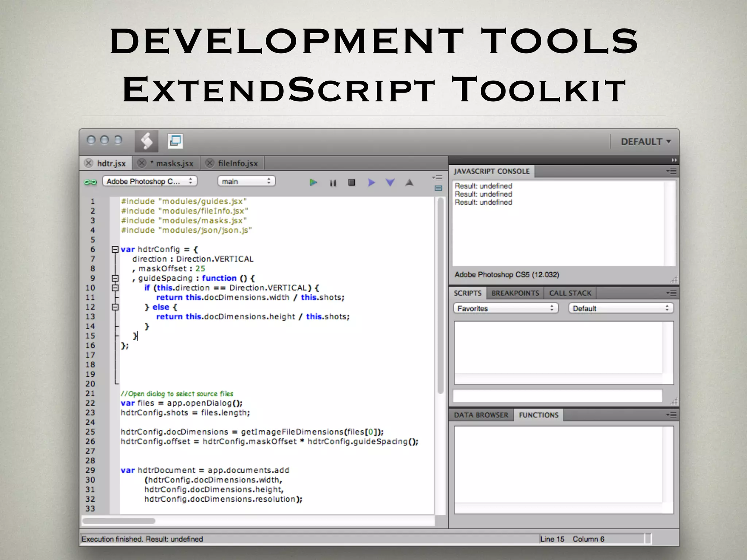Click 'var hdtrDocument = app.documents.add' line
The width and height of the screenshot is (747, 560).
pyautogui.click(x=205, y=470)
